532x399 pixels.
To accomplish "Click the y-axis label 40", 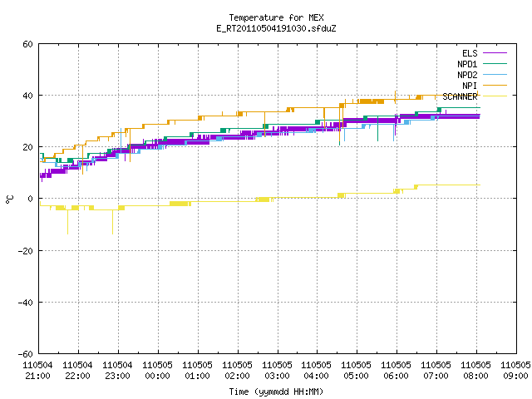I will point(27,96).
